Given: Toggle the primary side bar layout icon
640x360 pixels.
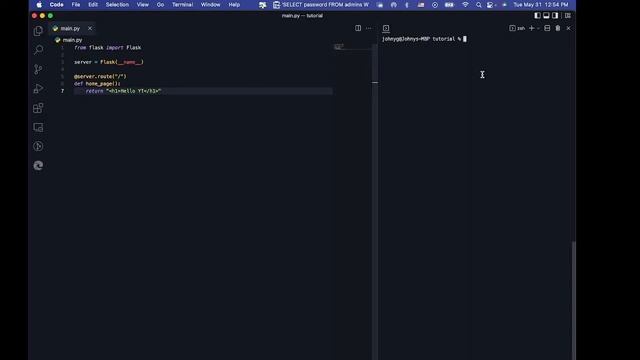Looking at the screenshot, I should click(537, 16).
